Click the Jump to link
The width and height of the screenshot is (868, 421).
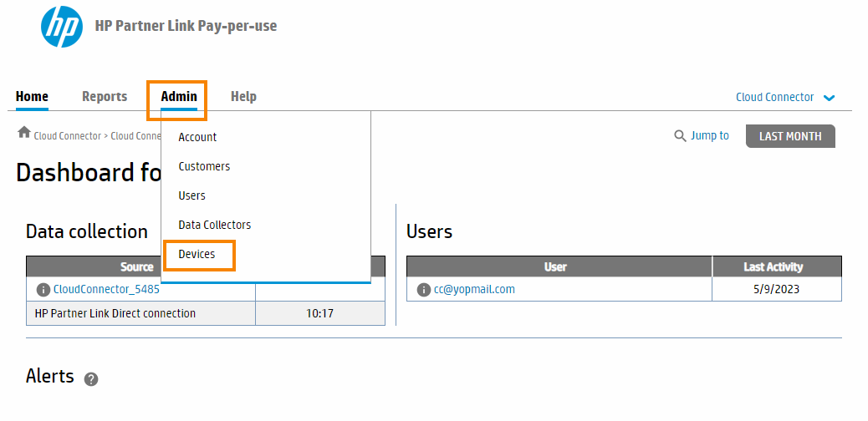tap(710, 136)
